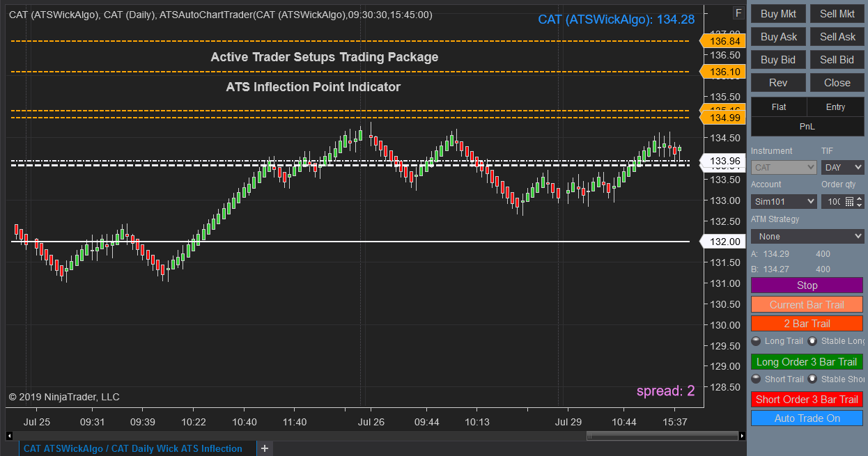The height and width of the screenshot is (456, 868).
Task: Click the Jul 29 date label
Action: [x=568, y=422]
